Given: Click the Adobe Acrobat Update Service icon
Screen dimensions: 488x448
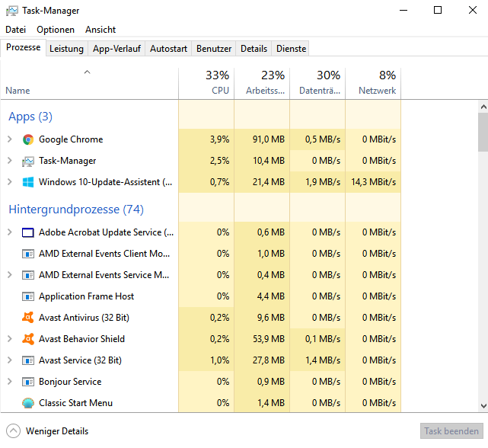Looking at the screenshot, I should [x=28, y=232].
